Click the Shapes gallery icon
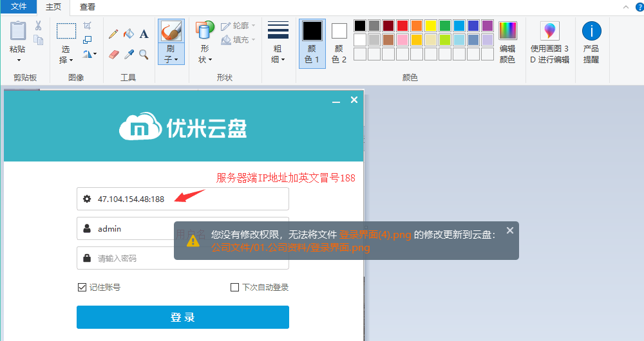The width and height of the screenshot is (644, 341). (x=205, y=30)
